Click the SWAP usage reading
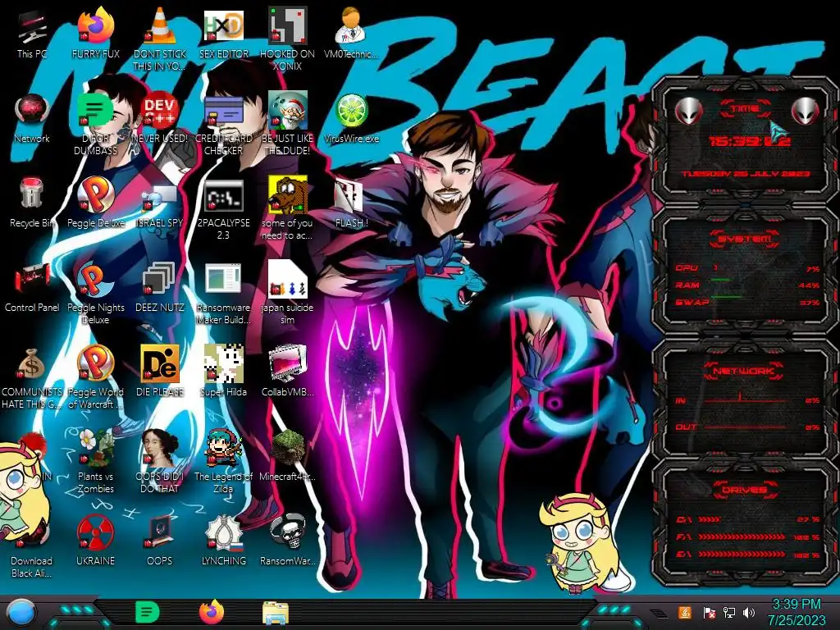840x630 pixels. [x=809, y=303]
